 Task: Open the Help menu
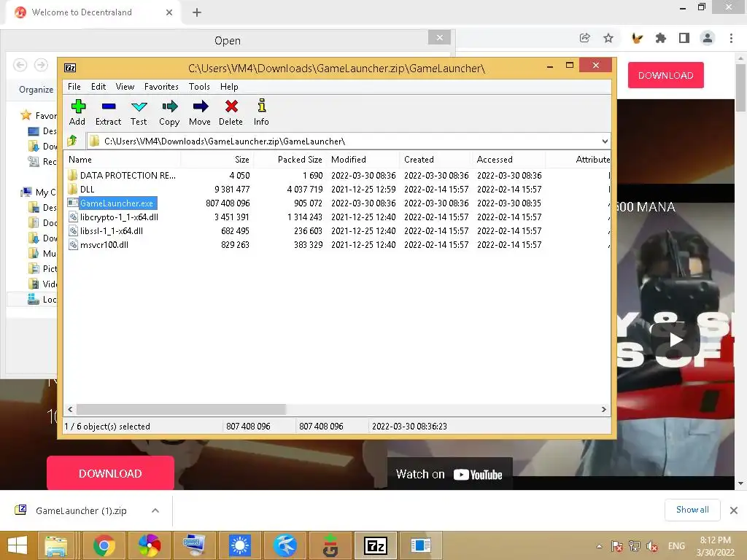click(x=229, y=87)
